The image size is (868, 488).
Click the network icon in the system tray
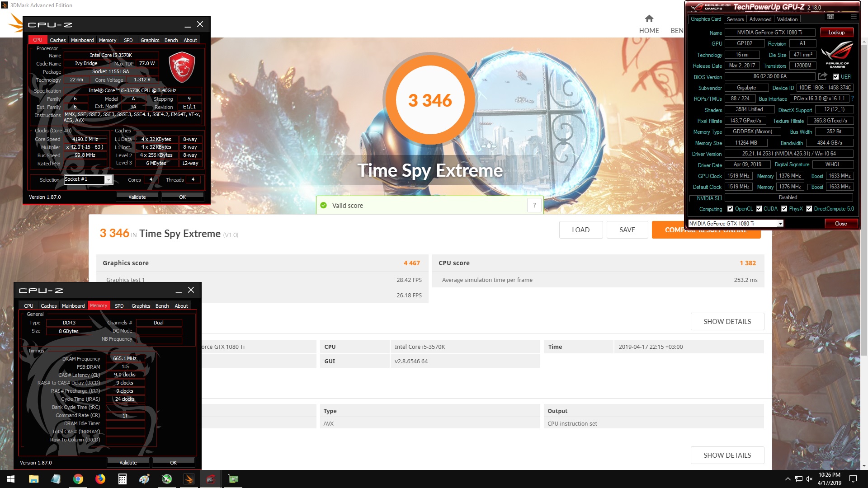799,479
